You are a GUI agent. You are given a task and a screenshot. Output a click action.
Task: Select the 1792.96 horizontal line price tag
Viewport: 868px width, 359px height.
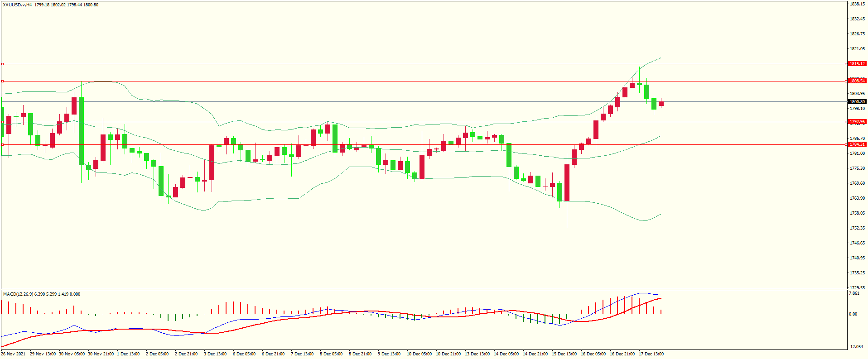[857, 122]
